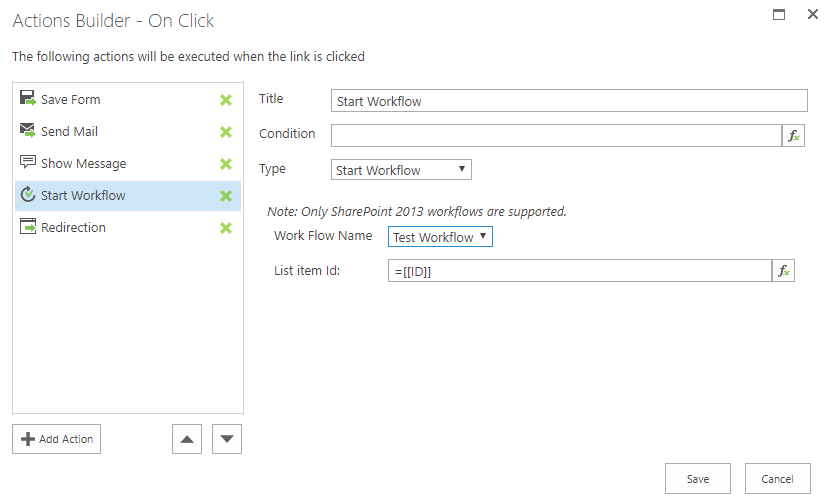Select the Send Mail action
Viewport: 827px width, 501px height.
[69, 132]
